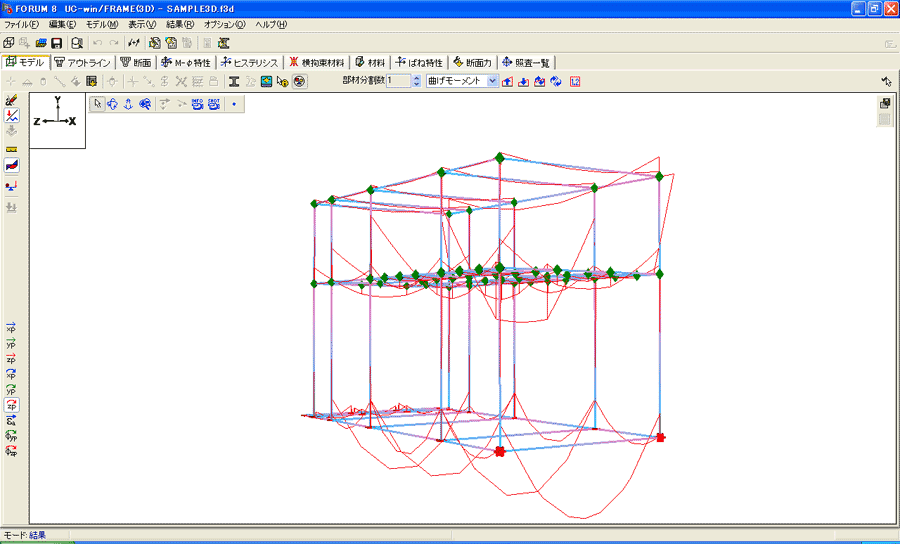Click the 部材分割数 spinner arrows
This screenshot has height=544, width=900.
(417, 81)
